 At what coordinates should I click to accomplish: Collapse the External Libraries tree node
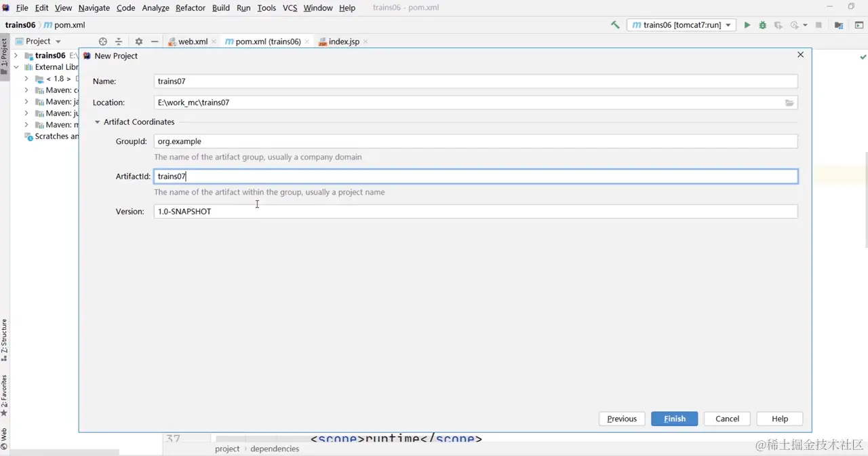(x=17, y=67)
